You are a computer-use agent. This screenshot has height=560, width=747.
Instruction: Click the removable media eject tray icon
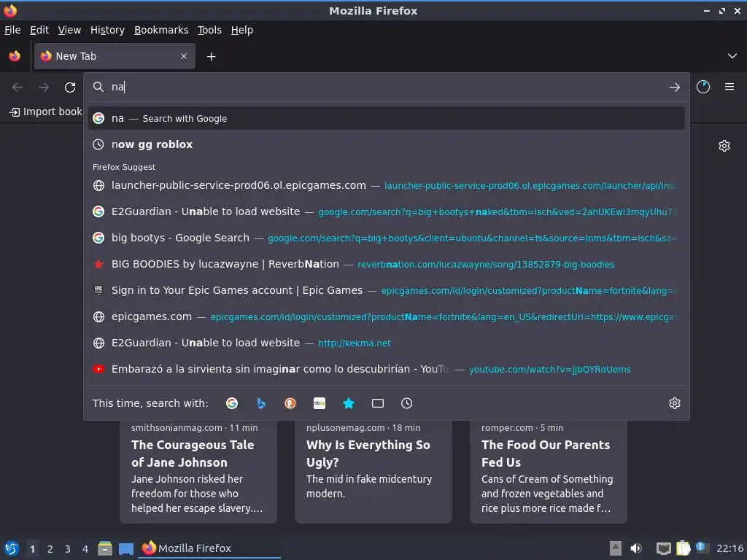click(616, 548)
